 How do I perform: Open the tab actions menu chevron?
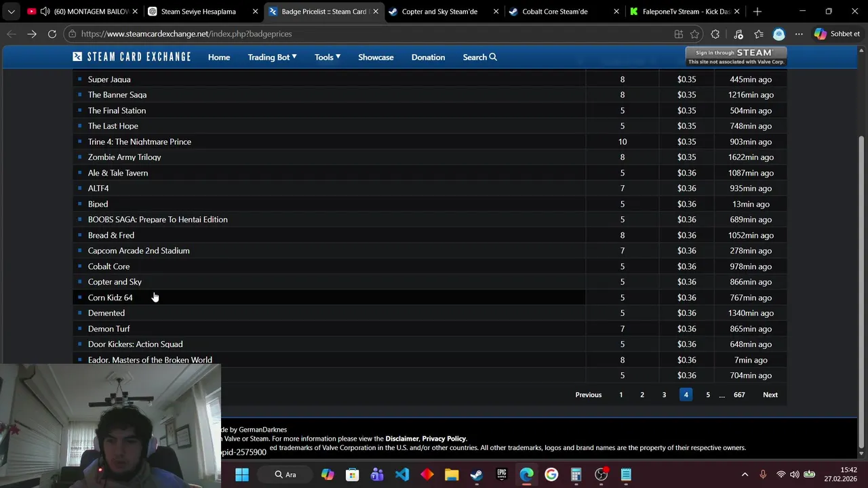tap(11, 12)
